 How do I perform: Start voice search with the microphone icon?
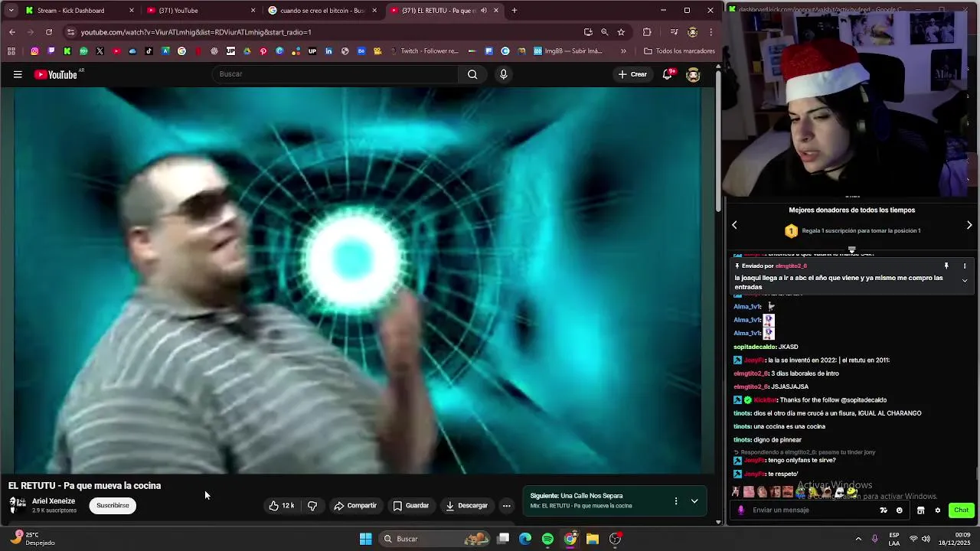[503, 74]
